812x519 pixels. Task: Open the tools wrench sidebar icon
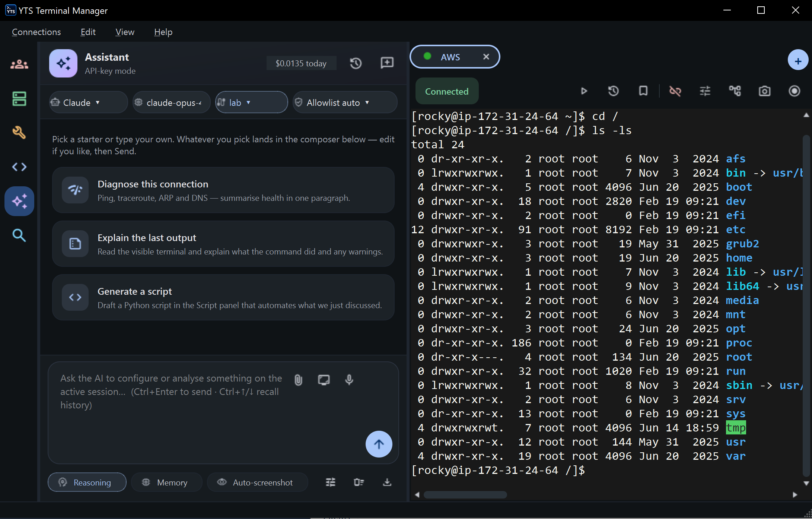coord(19,132)
